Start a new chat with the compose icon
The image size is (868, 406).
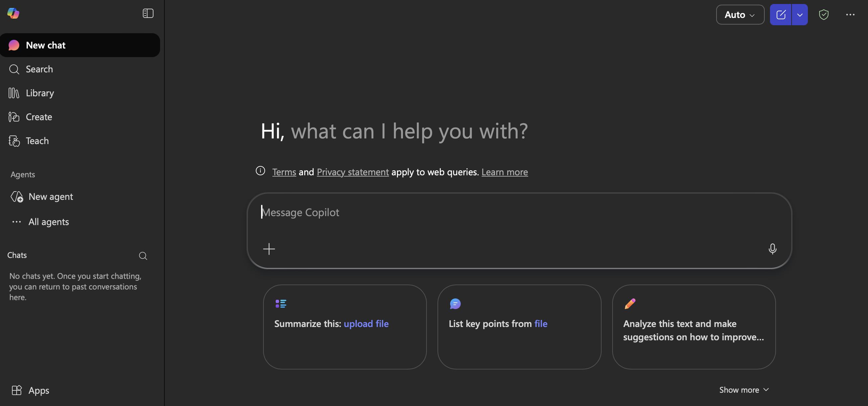pyautogui.click(x=782, y=15)
